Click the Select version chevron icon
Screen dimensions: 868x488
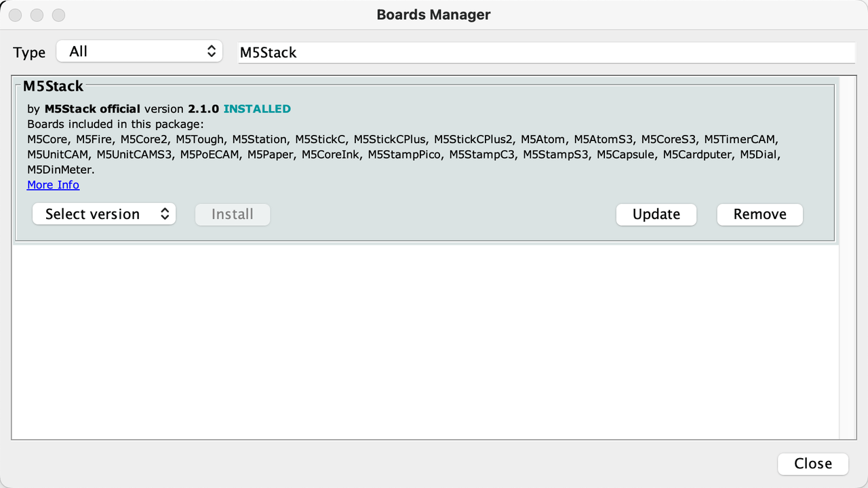165,213
